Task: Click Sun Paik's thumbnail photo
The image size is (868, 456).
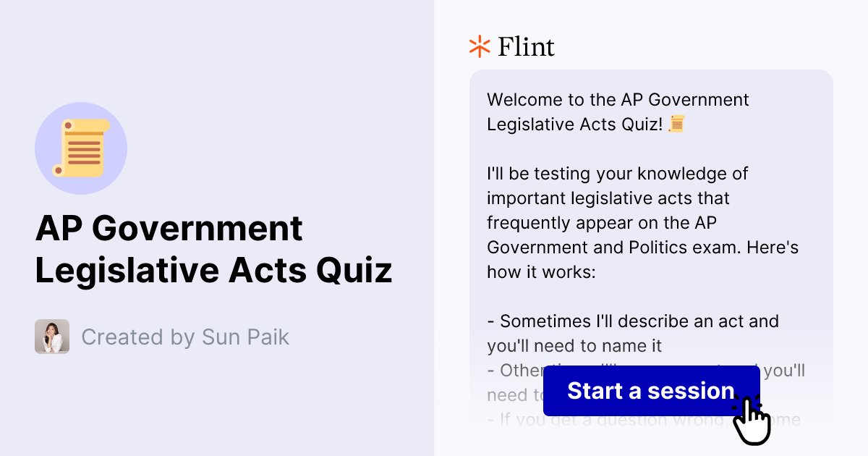Action: point(51,337)
